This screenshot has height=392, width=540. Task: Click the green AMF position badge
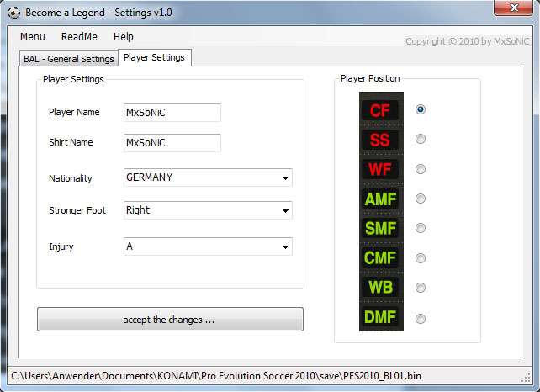pyautogui.click(x=380, y=199)
